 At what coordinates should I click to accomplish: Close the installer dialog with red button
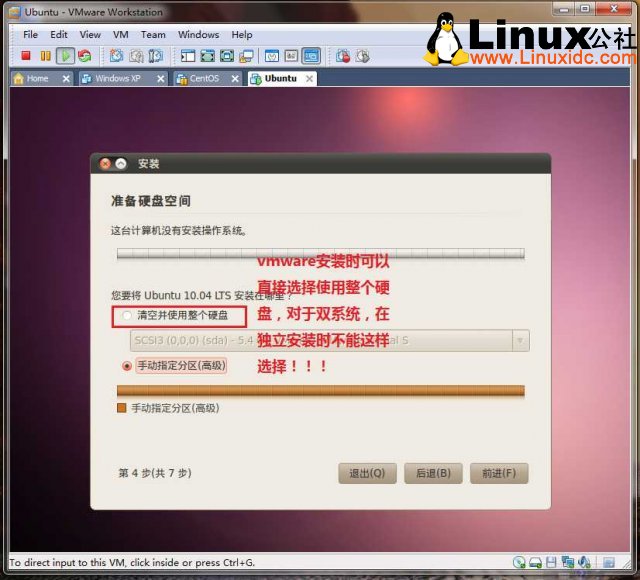click(105, 164)
